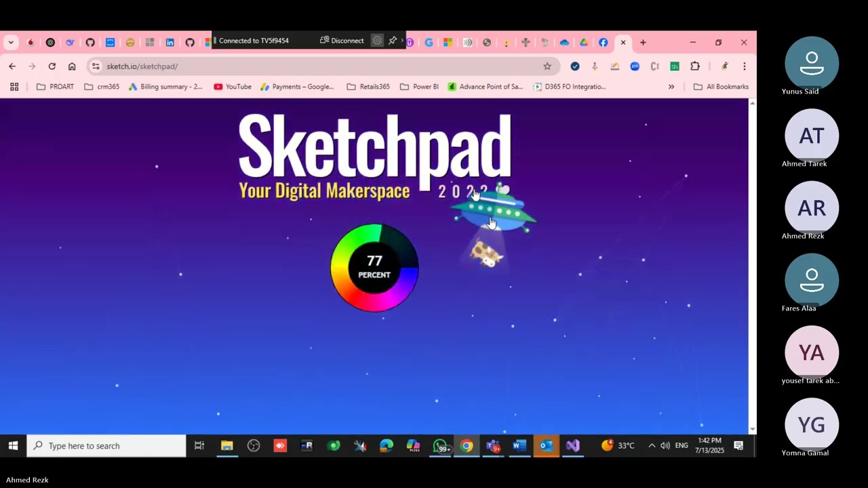Viewport: 868px width, 488px height.
Task: Switch to the LinkedIn tab
Action: click(170, 43)
